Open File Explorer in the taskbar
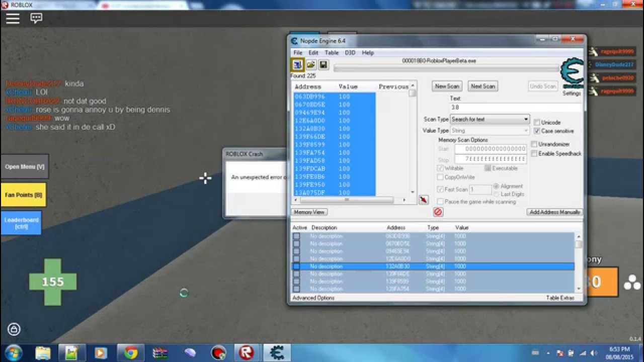The image size is (644, 362). coord(43,353)
